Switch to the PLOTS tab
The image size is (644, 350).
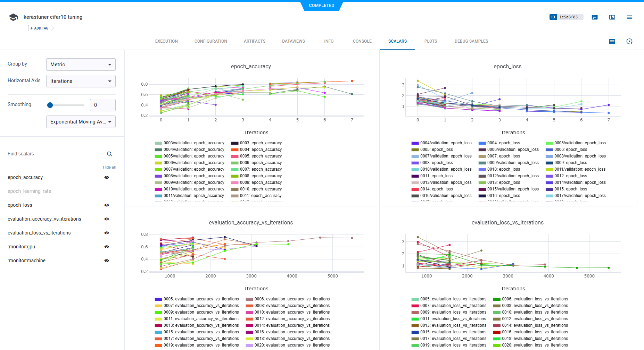[x=430, y=41]
